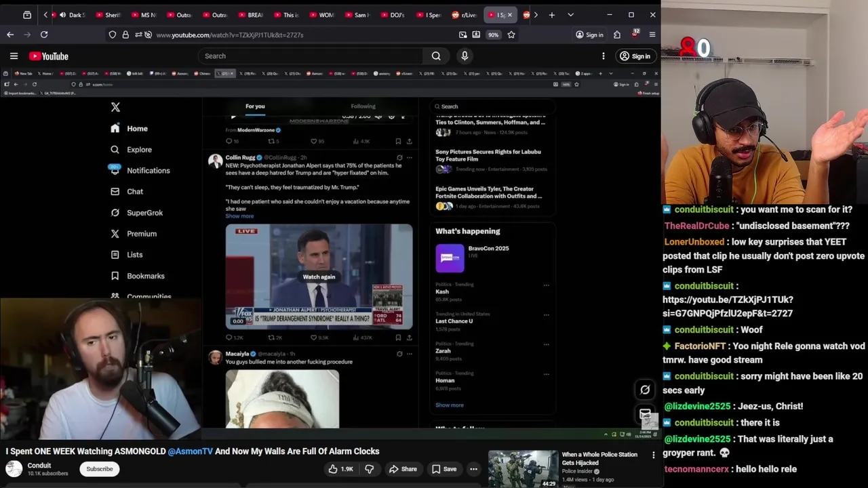Select Explore in the X sidebar
Viewport: 868px width, 488px height.
pyautogui.click(x=132, y=150)
